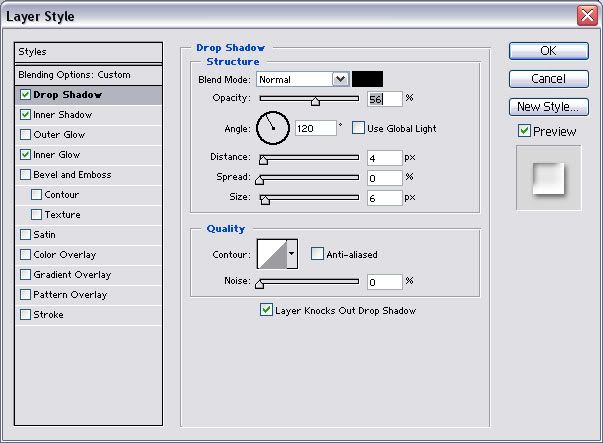Viewport: 603px width, 443px height.
Task: Select Blending Options: Custom entry
Action: [x=88, y=75]
